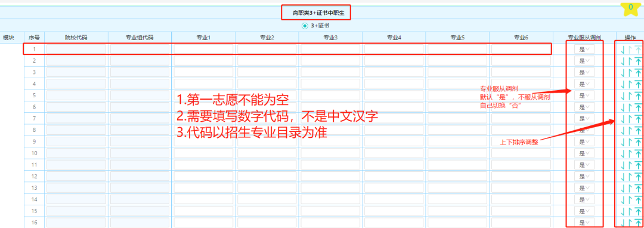Focus the 专业5 field in row 1
This screenshot has height=228, width=644.
pyautogui.click(x=457, y=50)
